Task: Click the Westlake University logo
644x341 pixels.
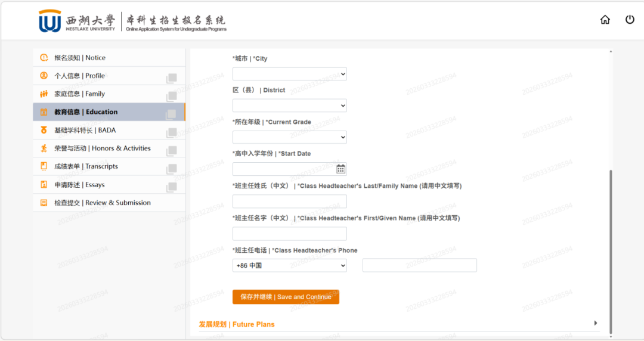Action: 78,21
